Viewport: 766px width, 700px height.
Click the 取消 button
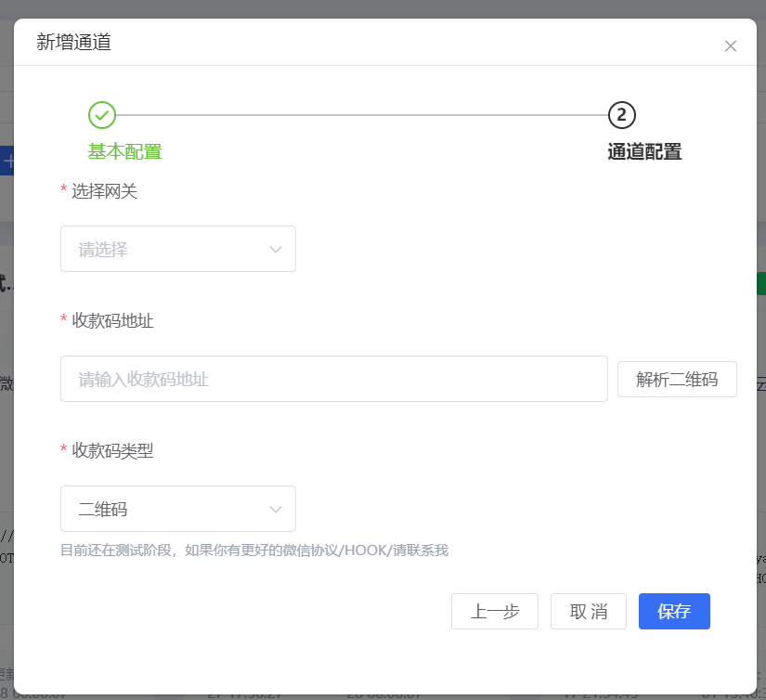[588, 611]
